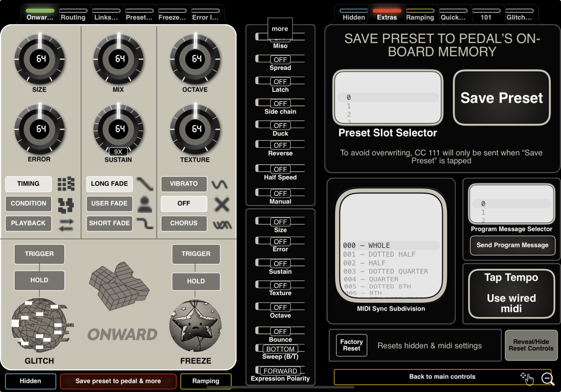This screenshot has width=561, height=392.
Task: Click Send Program Message button
Action: 512,245
